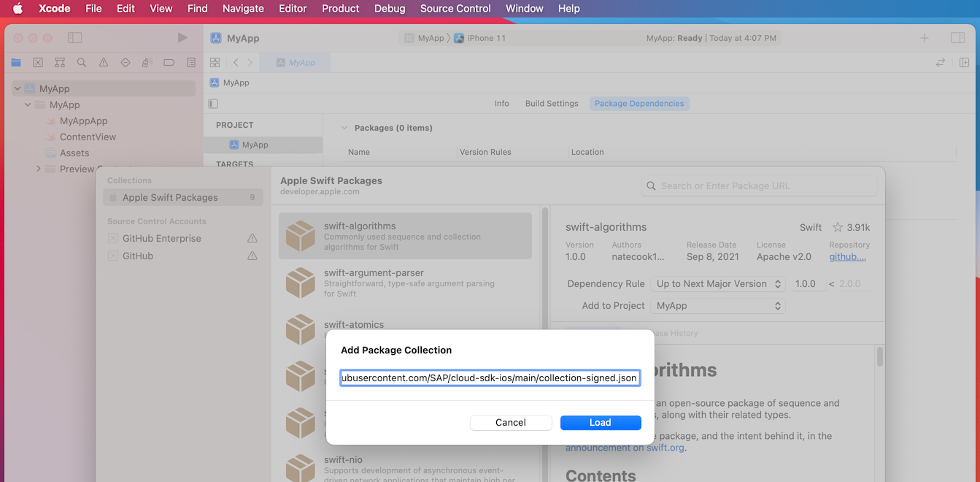Open the github repository link
The height and width of the screenshot is (482, 980).
click(847, 256)
